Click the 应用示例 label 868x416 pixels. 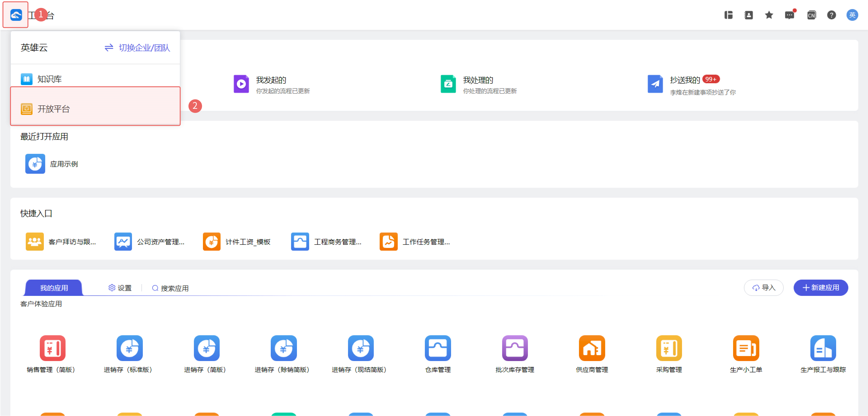pyautogui.click(x=64, y=164)
